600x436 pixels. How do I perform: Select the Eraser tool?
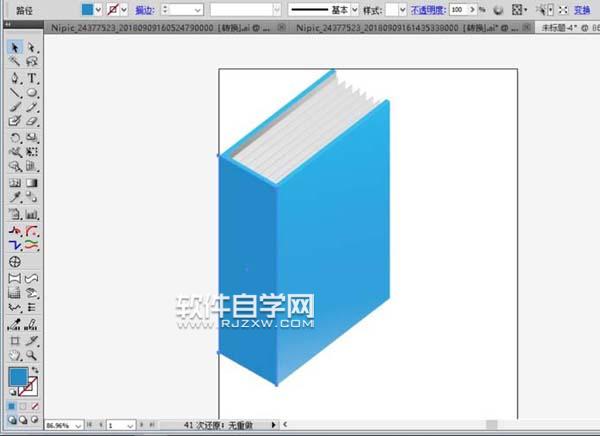31,121
